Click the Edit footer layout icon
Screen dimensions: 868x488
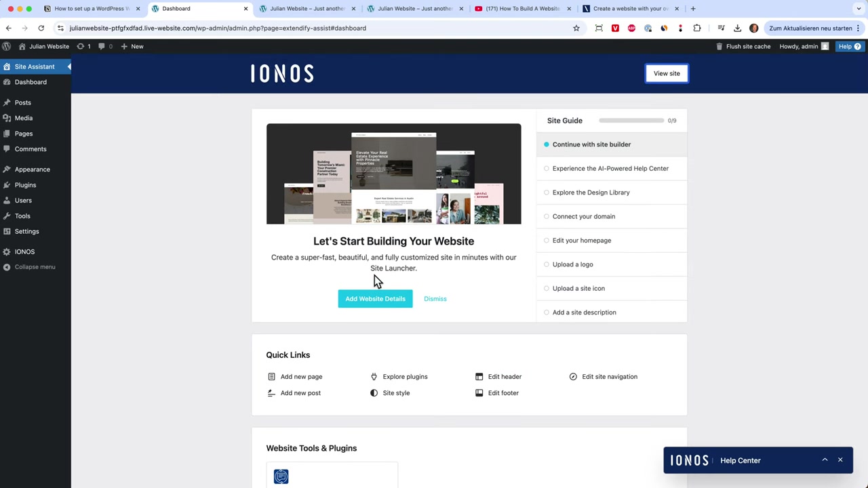pos(479,393)
